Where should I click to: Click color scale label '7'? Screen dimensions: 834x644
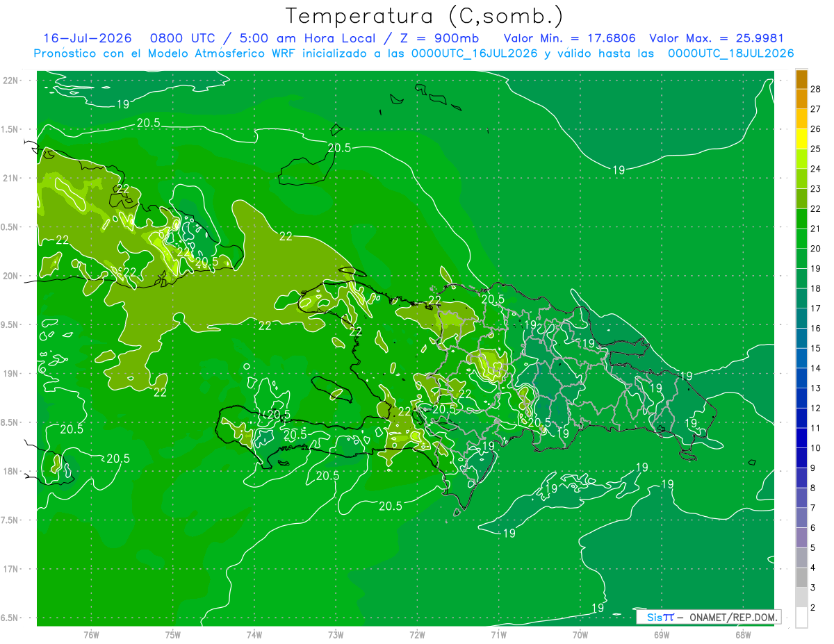[813, 508]
